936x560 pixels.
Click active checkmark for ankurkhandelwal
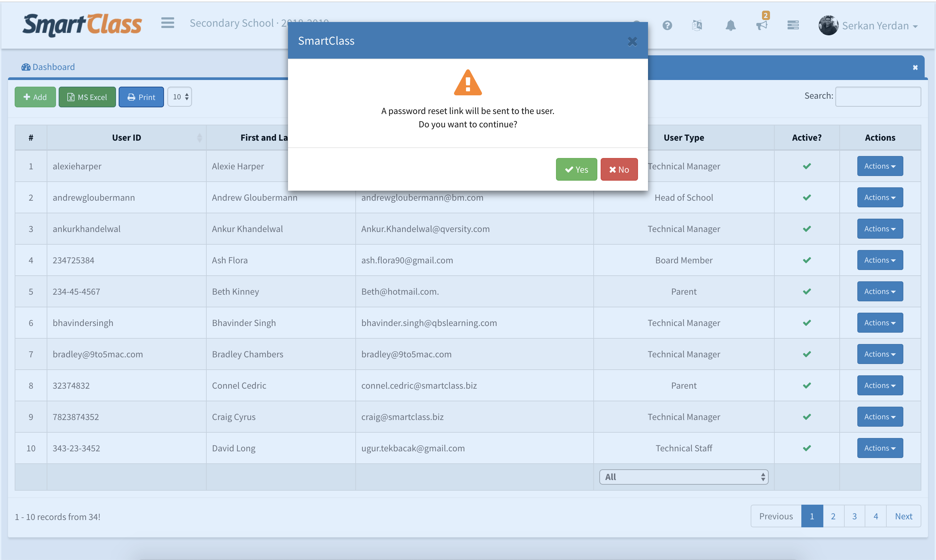click(x=807, y=229)
